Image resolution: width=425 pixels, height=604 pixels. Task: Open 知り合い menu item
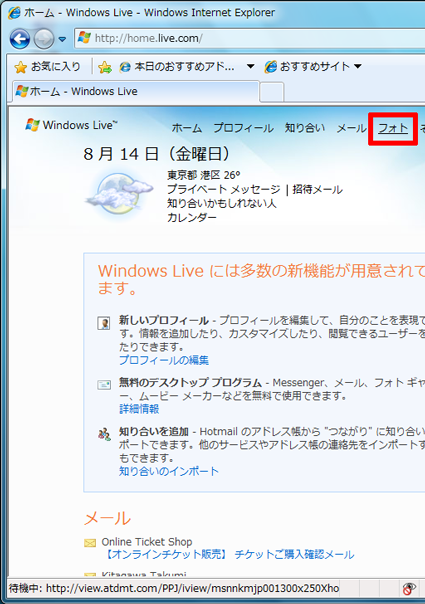305,128
